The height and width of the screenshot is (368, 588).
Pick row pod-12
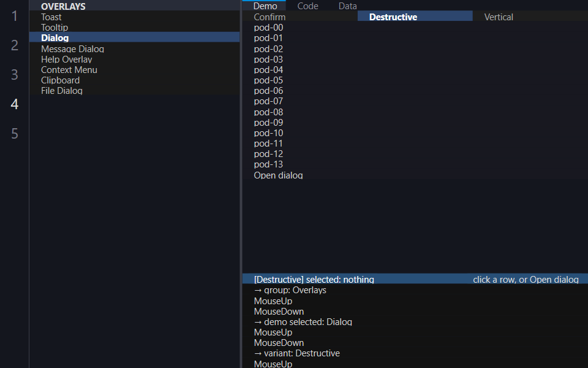[415, 154]
